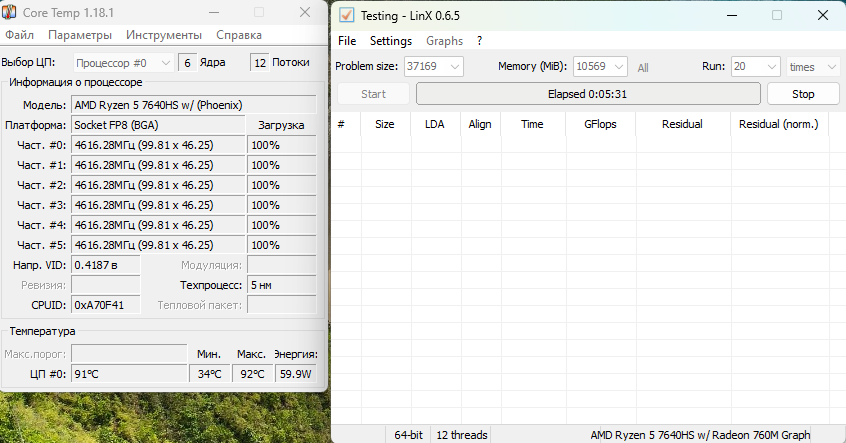The height and width of the screenshot is (443, 846).
Task: Close the LinX window
Action: click(x=823, y=15)
